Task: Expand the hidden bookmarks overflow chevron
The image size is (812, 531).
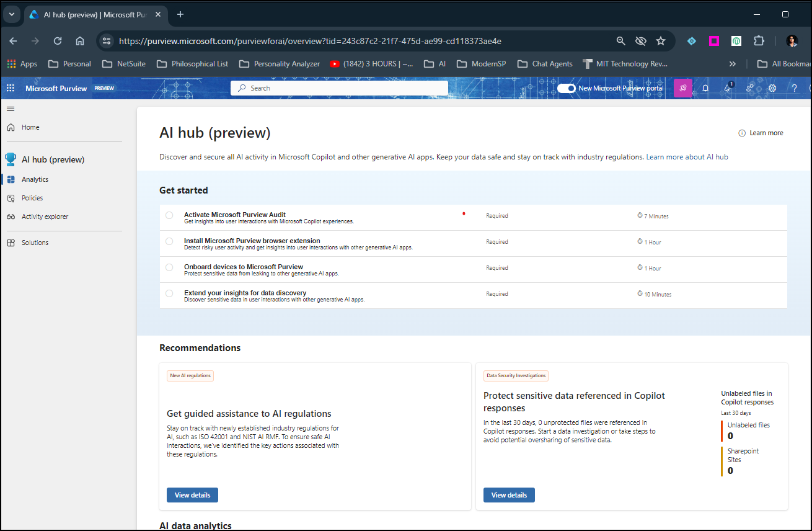Action: (732, 64)
